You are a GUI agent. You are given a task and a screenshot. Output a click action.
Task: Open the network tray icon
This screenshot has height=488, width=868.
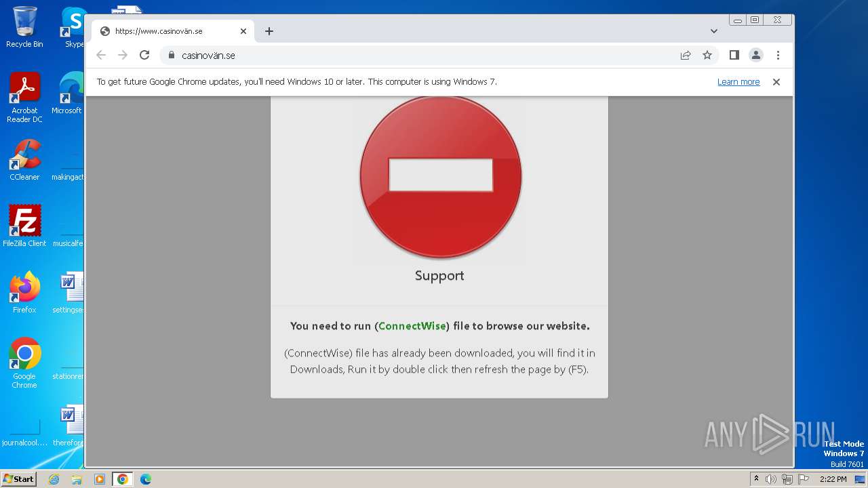[787, 479]
